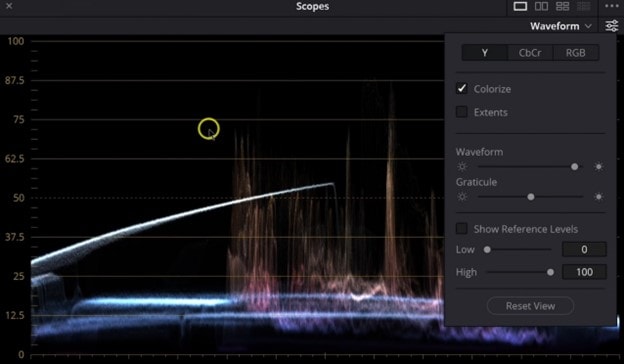This screenshot has width=624, height=364.
Task: Click the bright sun icon under Graticule
Action: [x=599, y=197]
